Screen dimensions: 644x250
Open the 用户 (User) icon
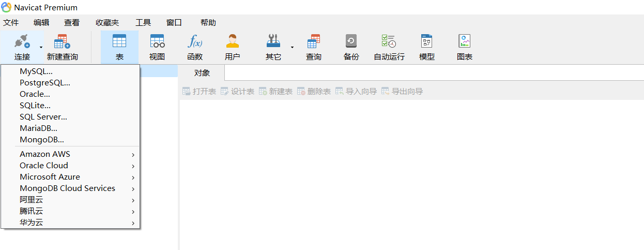click(233, 41)
